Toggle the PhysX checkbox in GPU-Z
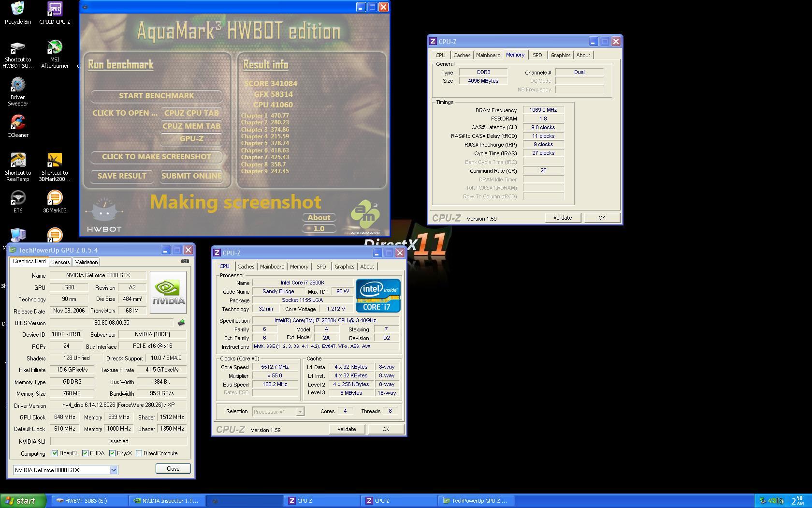Viewport: 812px width, 508px height. point(112,453)
